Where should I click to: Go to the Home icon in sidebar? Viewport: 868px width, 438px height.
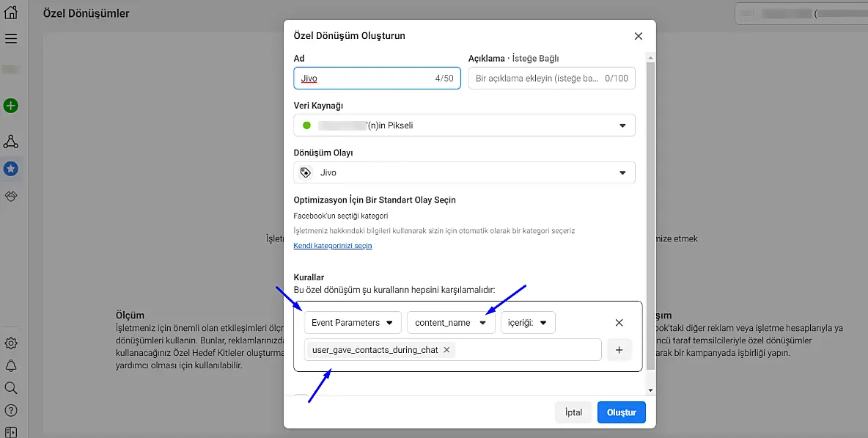pyautogui.click(x=11, y=12)
